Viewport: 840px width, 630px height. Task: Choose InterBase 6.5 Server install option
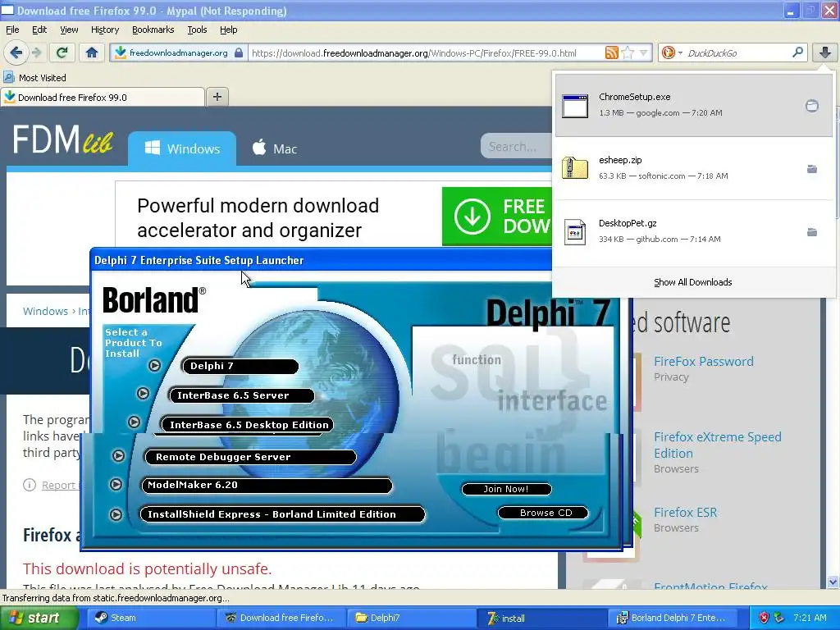click(x=242, y=395)
